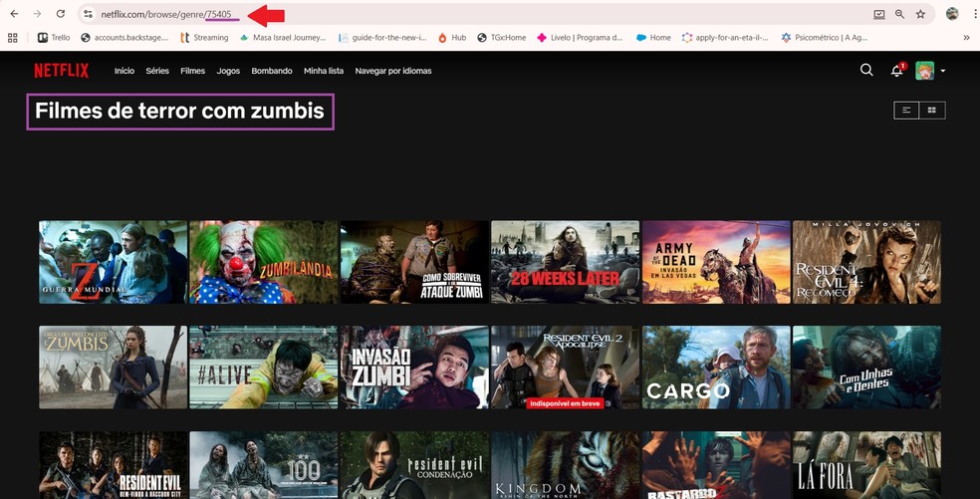Open Cargo thumbnail
Viewport: 980px width, 499px height.
coord(716,368)
